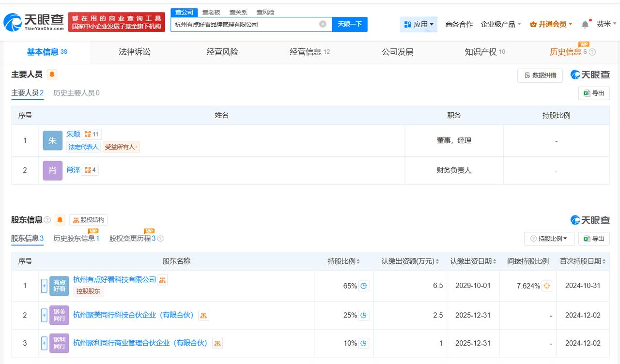Click the 天眼一下 search button
Screen dimensions: 620x364
(x=350, y=24)
